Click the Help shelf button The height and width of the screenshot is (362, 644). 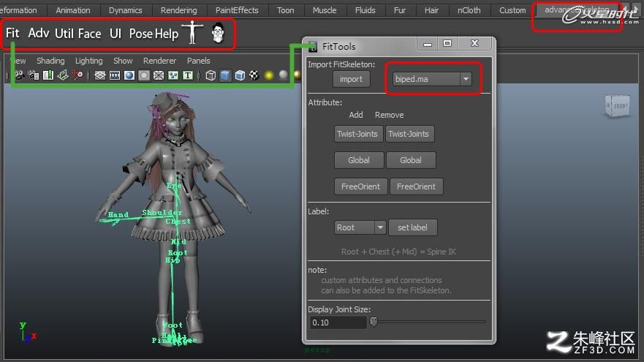[167, 34]
